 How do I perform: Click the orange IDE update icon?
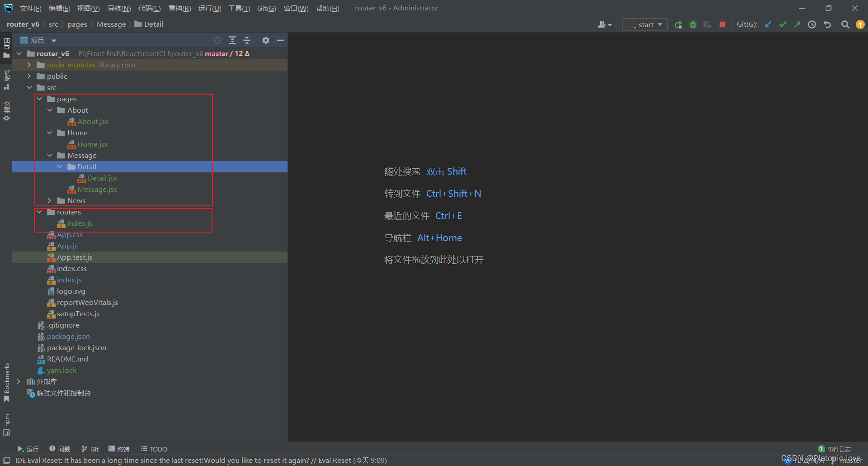[860, 24]
